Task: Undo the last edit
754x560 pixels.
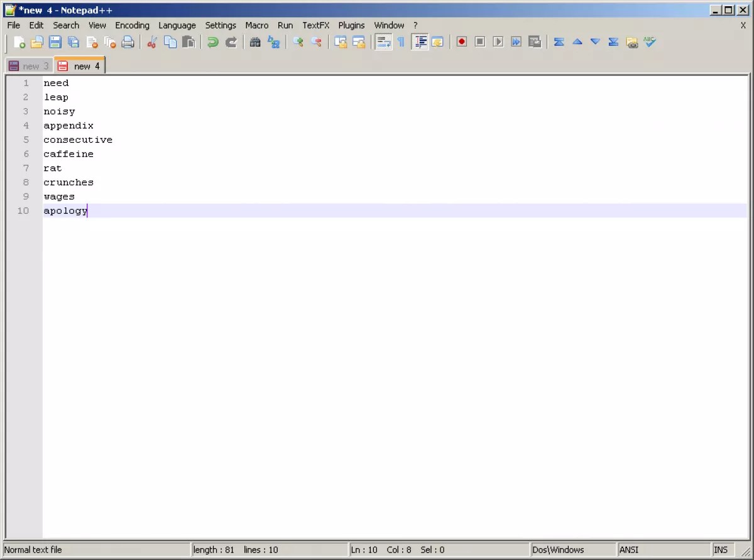Action: click(x=212, y=41)
